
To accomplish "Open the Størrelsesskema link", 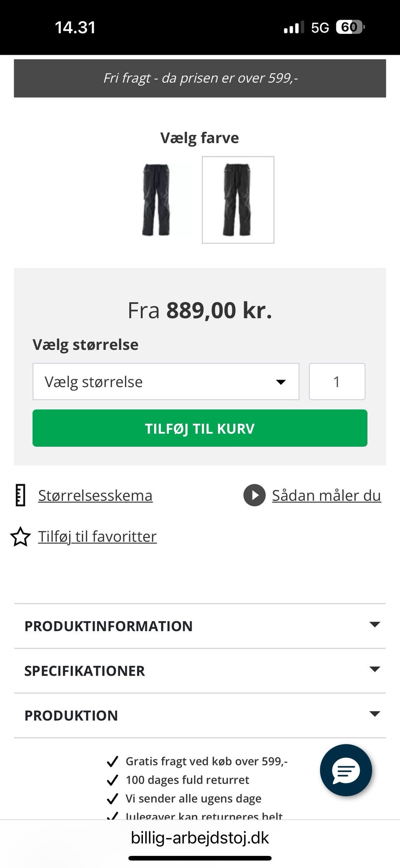I will (x=95, y=496).
